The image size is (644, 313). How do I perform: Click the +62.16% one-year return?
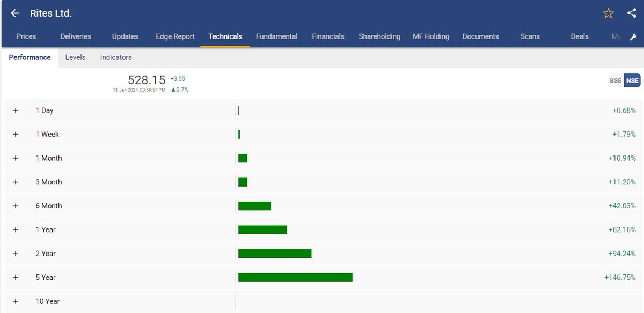coord(622,229)
